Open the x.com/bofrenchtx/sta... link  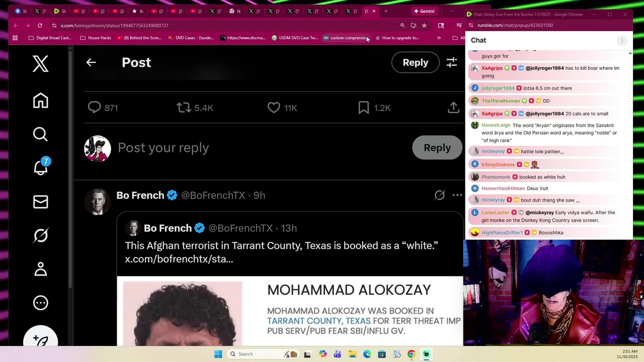pos(179,259)
